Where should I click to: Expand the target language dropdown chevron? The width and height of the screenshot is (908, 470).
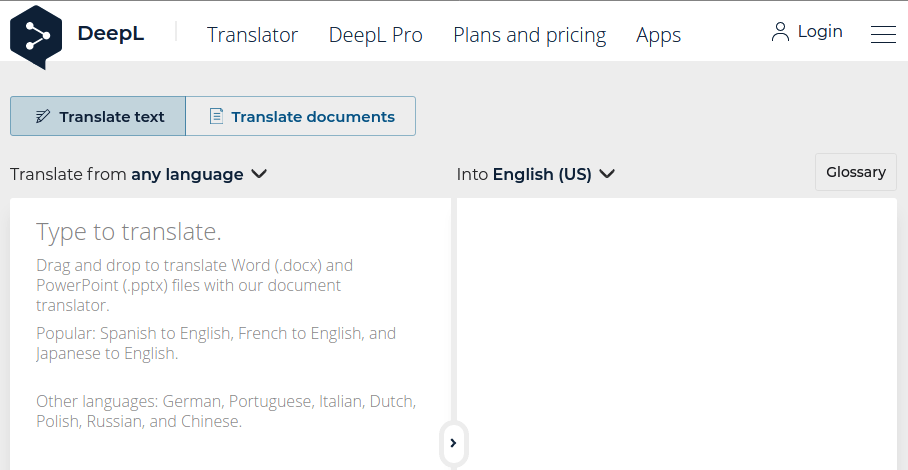tap(607, 174)
